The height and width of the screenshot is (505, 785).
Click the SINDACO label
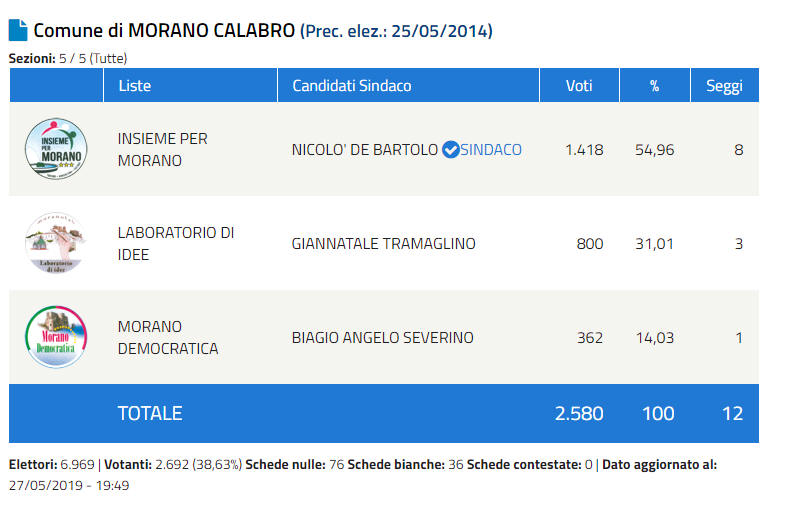pyautogui.click(x=491, y=150)
